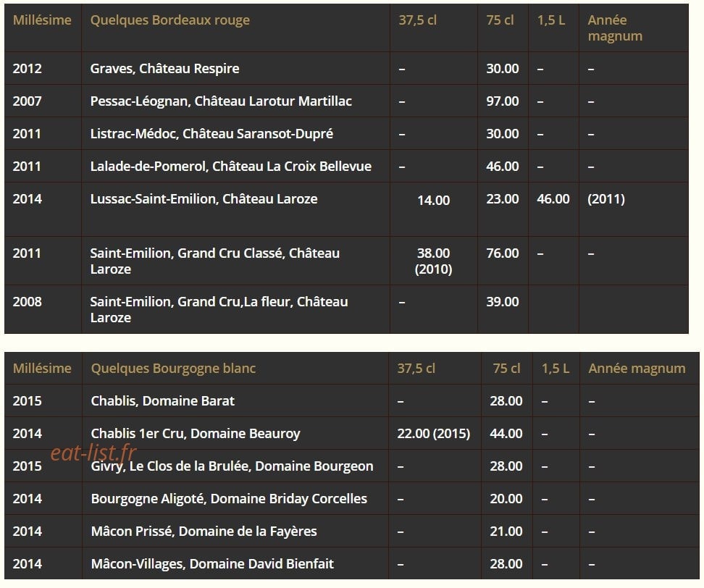Click the Bordeaux table '75 cl' header
Viewport: 704px width, 588px height.
click(x=500, y=20)
